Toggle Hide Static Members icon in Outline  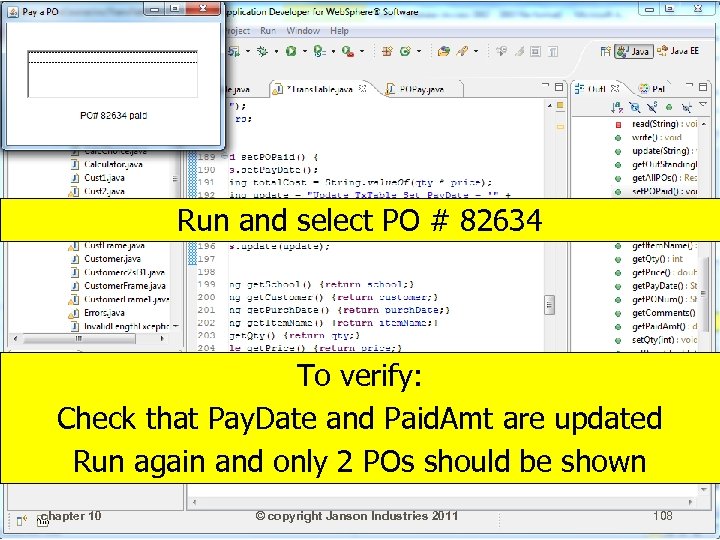pos(652,108)
